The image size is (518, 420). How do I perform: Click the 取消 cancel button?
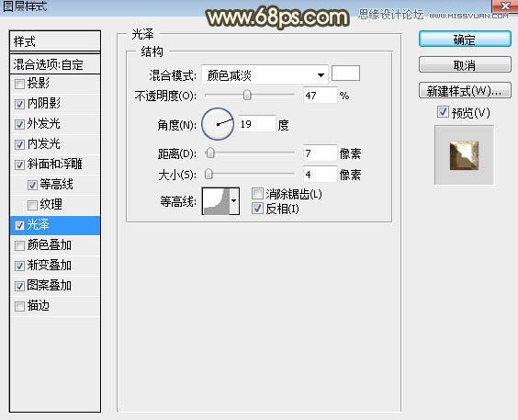click(x=465, y=65)
